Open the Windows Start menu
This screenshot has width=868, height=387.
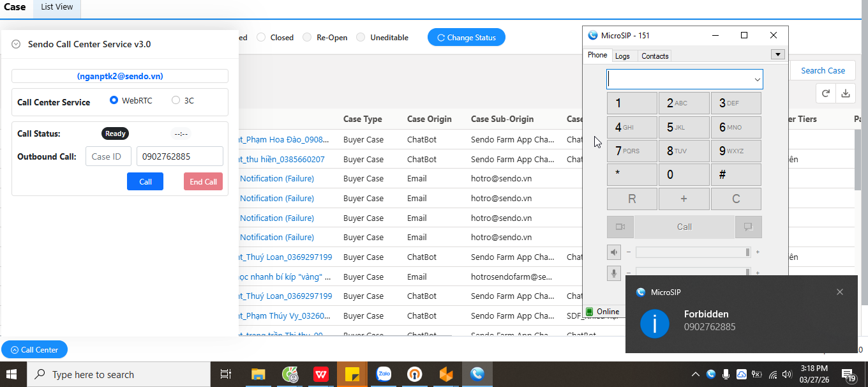coord(13,374)
